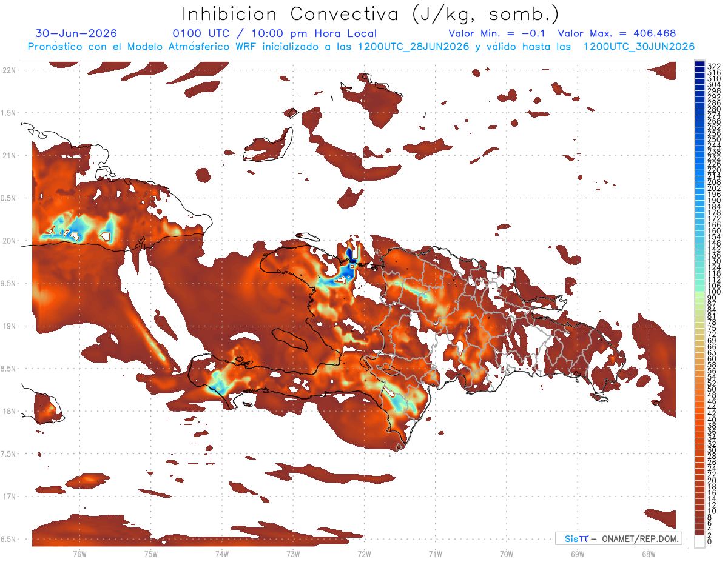Click the time "0100 UTC / 10:00 pm Hora Local"
728x562 pixels.
click(x=274, y=34)
